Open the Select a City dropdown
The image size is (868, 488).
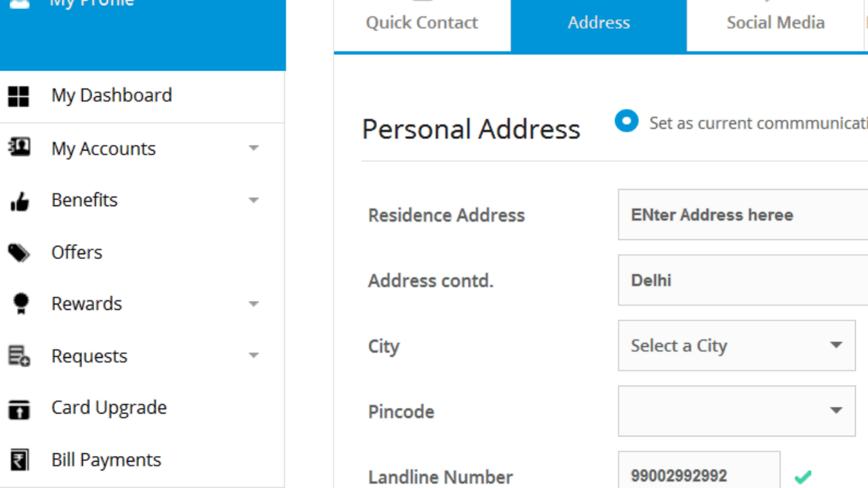736,346
